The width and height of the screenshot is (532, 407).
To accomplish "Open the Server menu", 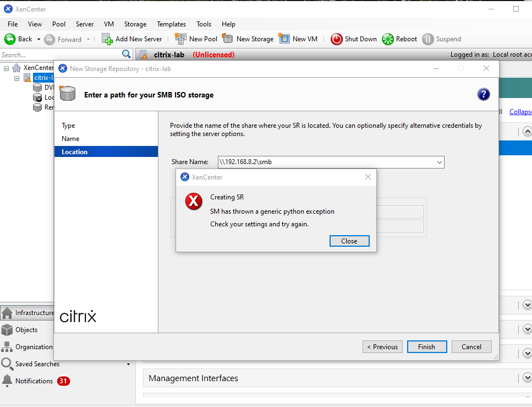I will coord(85,24).
